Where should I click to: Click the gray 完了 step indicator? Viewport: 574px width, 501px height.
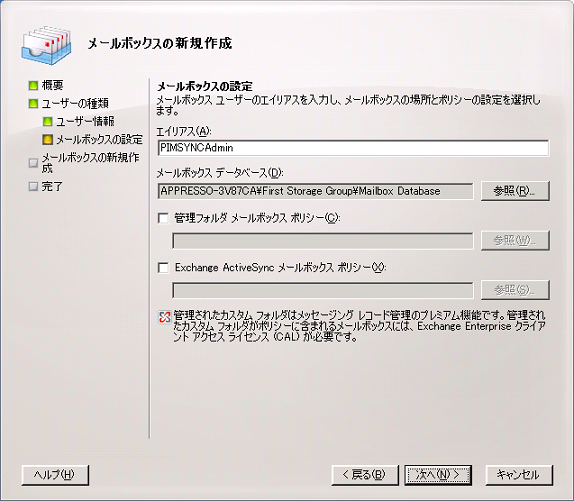click(x=33, y=187)
